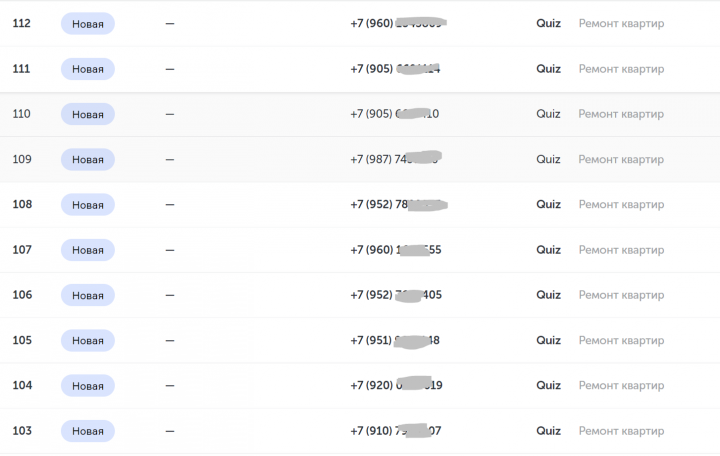
Task: Open the status badge of lead 107
Action: coord(88,250)
